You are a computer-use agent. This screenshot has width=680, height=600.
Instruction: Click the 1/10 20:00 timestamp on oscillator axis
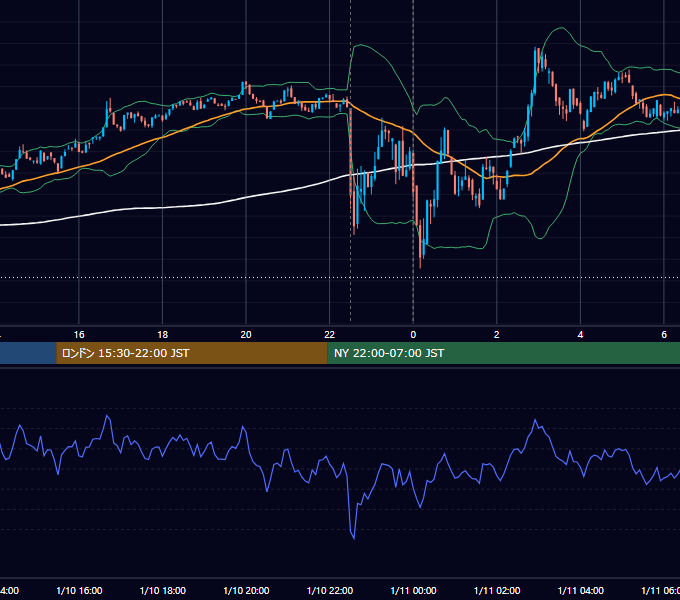click(x=246, y=590)
